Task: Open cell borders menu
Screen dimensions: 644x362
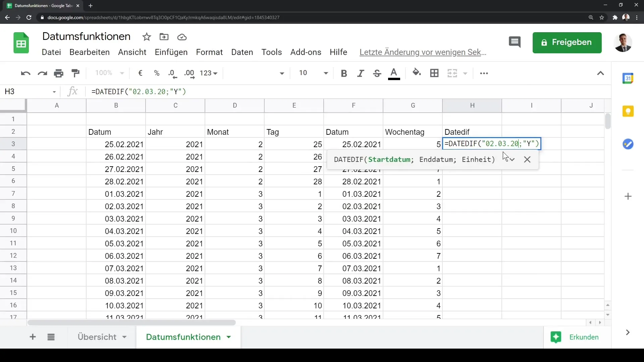Action: click(x=434, y=73)
